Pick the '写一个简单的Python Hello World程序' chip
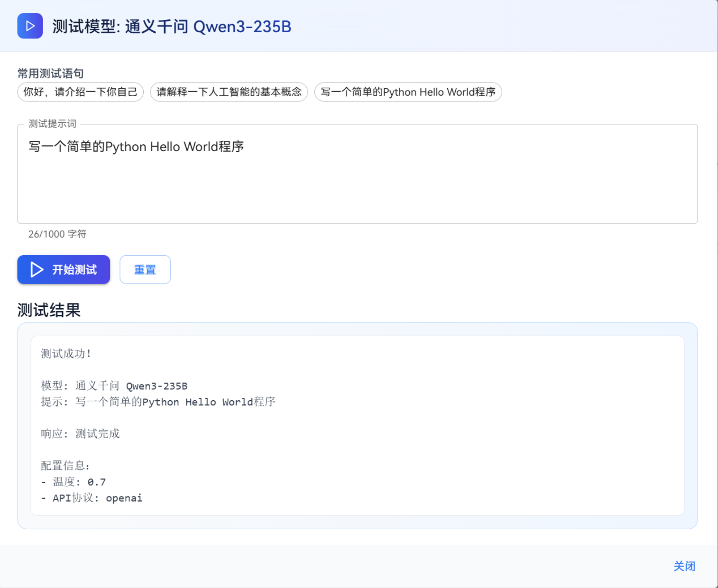 408,92
